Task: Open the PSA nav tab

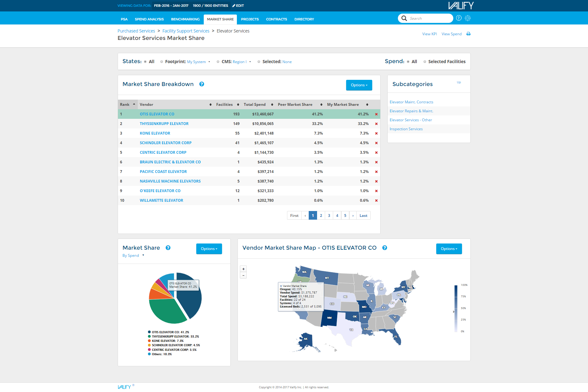Action: pos(124,19)
